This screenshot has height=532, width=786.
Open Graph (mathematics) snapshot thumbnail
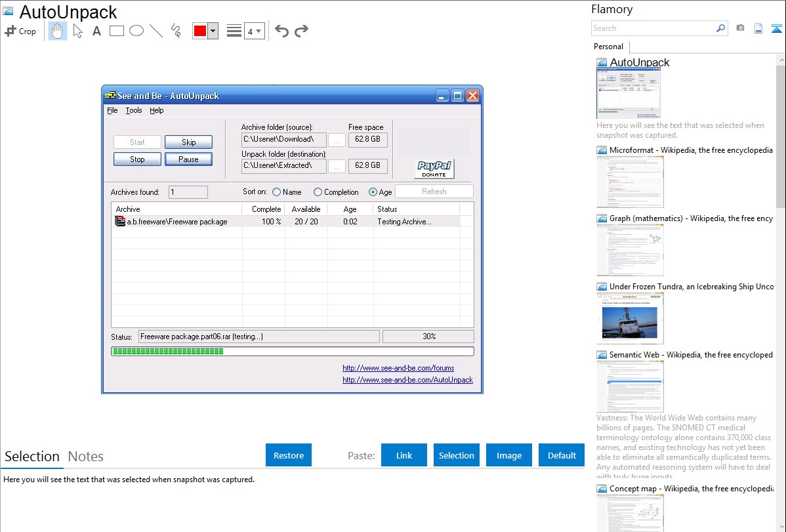(x=630, y=250)
